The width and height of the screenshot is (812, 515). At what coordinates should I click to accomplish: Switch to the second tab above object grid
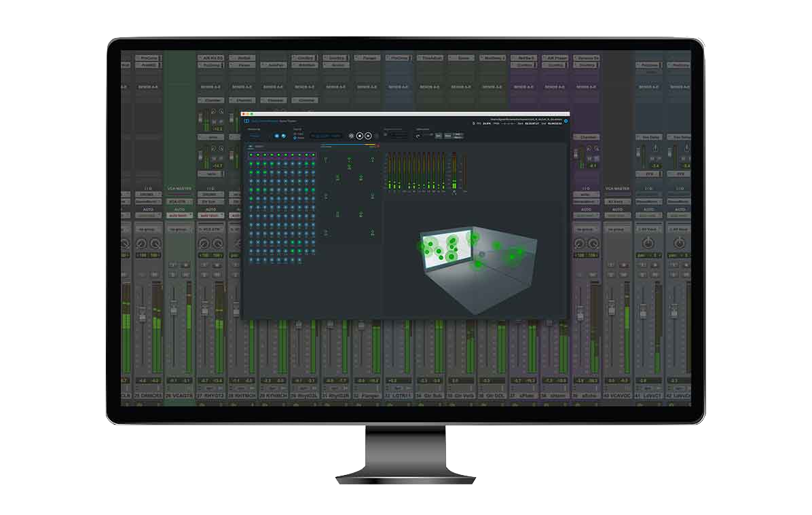[260, 146]
